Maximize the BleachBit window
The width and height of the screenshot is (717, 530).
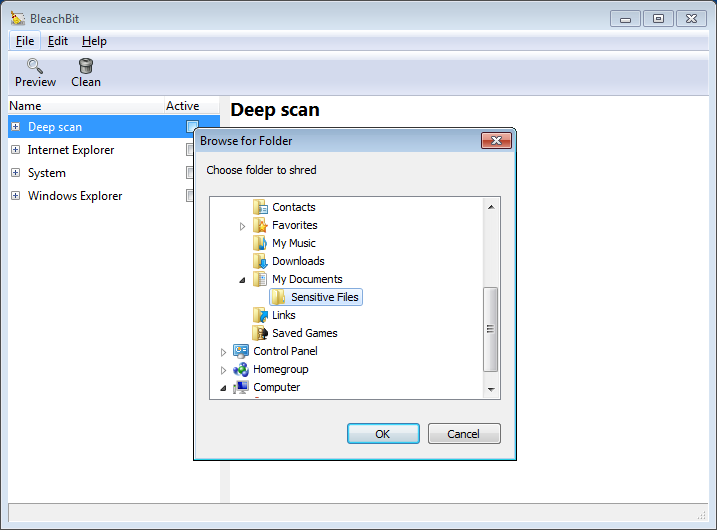(658, 19)
